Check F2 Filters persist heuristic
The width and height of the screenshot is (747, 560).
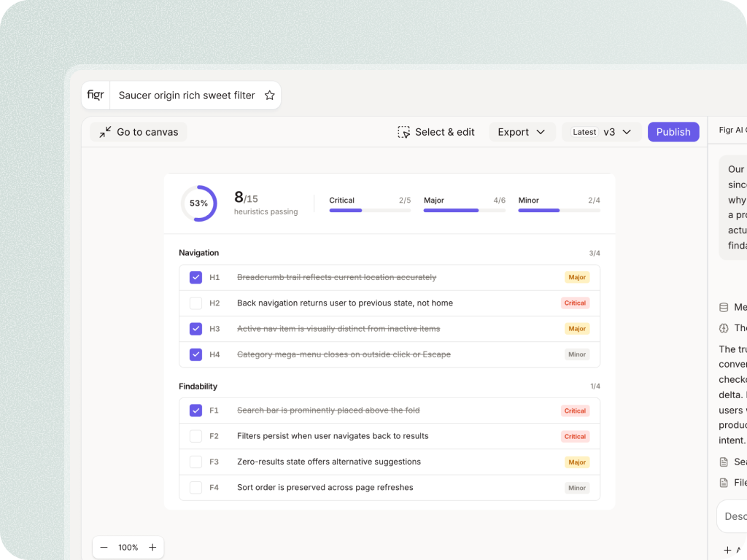click(x=196, y=436)
